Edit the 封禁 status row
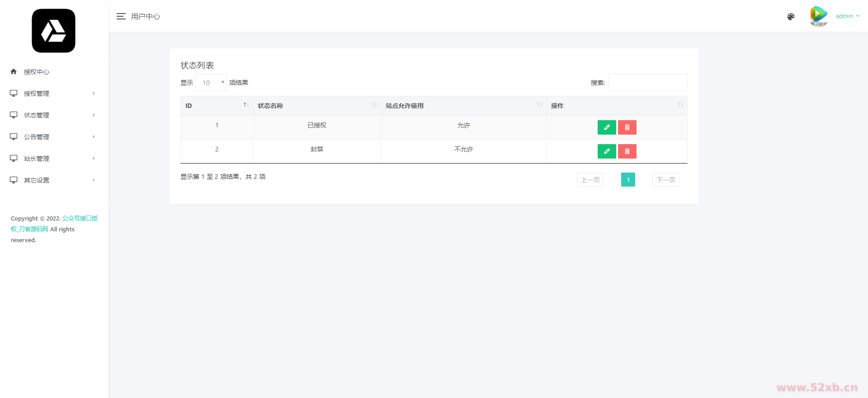This screenshot has height=398, width=868. (606, 151)
